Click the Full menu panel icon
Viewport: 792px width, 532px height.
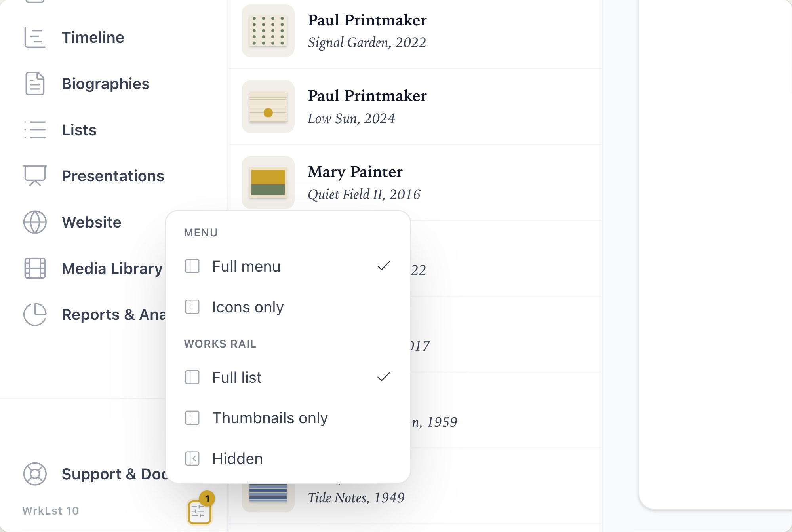pyautogui.click(x=192, y=266)
